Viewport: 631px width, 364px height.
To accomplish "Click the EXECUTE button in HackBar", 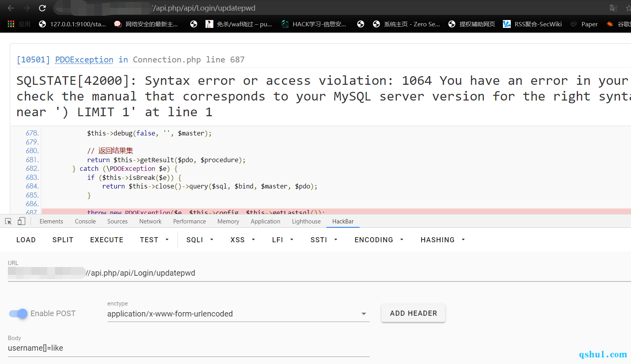I will pos(106,240).
